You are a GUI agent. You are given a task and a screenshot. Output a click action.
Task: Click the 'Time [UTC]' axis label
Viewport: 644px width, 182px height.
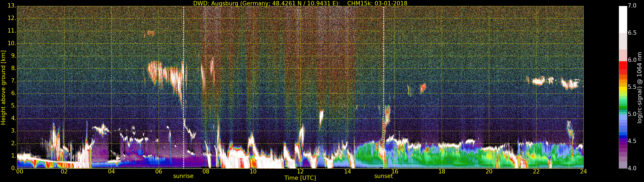click(300, 178)
